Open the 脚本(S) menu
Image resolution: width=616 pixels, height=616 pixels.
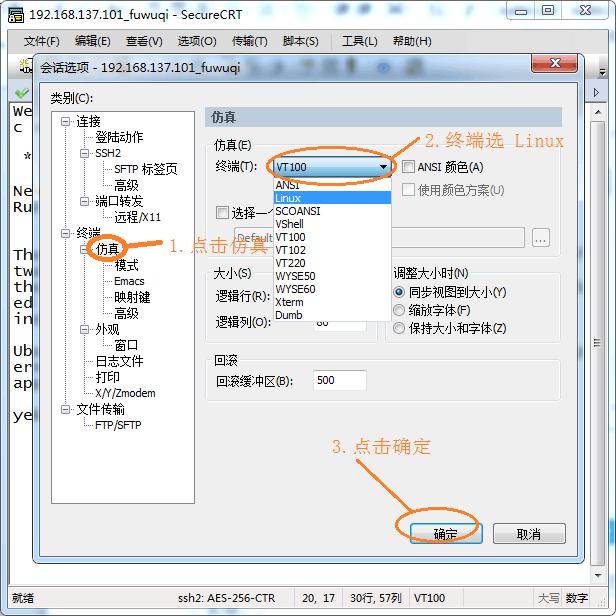pyautogui.click(x=301, y=41)
